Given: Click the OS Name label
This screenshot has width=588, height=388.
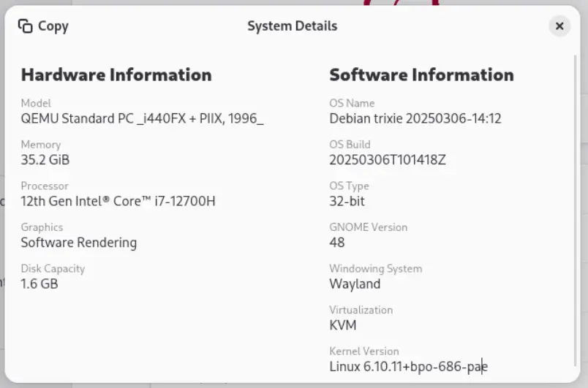Looking at the screenshot, I should (x=352, y=103).
